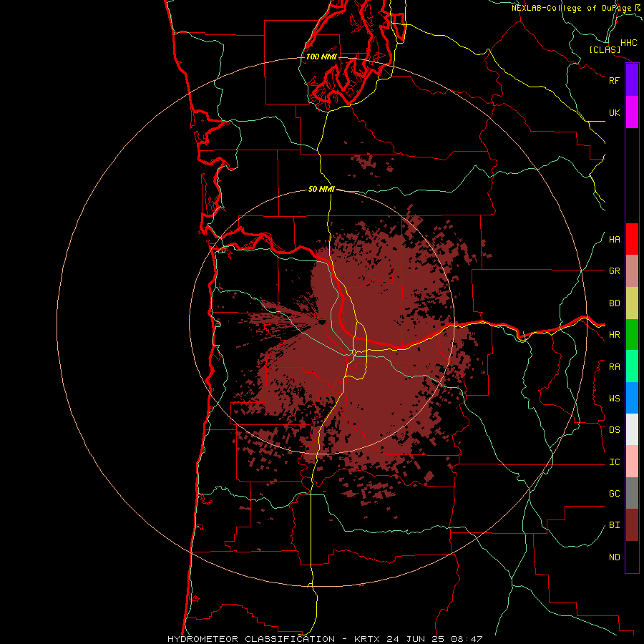Click the ND legend label
644x644 pixels.
(x=614, y=557)
